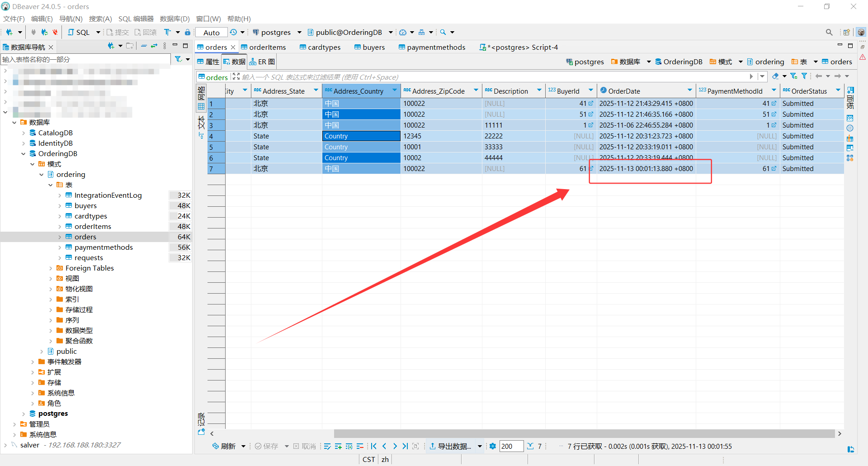This screenshot has height=466, width=868.
Task: Click the 刷新 refresh button
Action: (224, 446)
